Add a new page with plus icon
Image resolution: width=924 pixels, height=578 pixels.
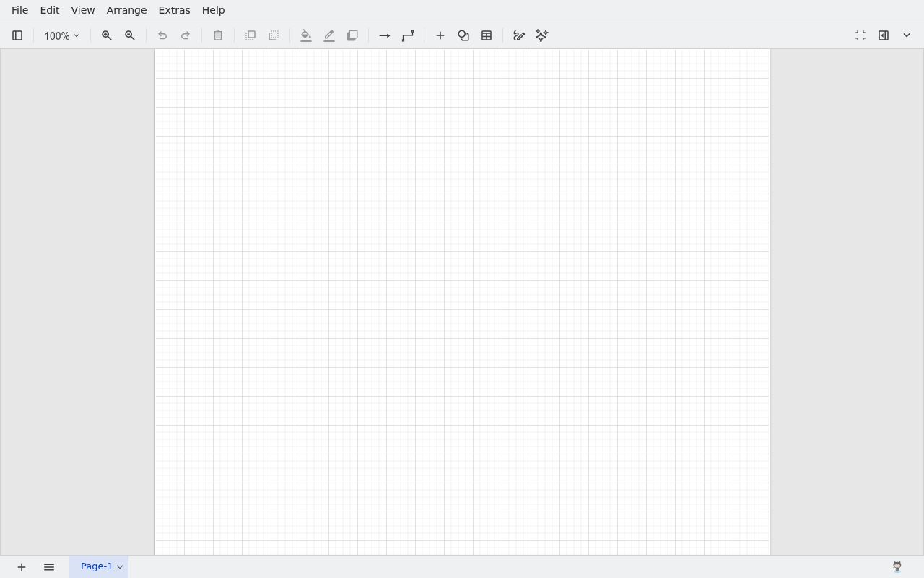22,567
